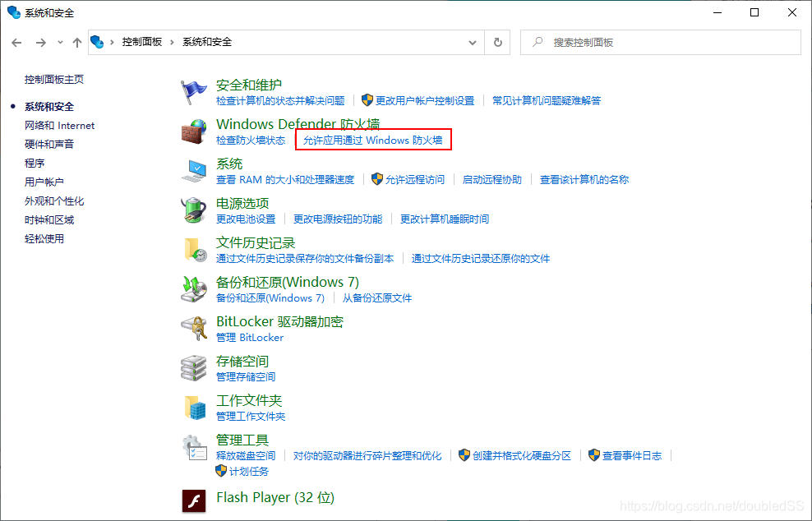This screenshot has width=812, height=521.
Task: Open 对你的驱动器进行碎片整理和优化 link
Action: click(x=367, y=456)
